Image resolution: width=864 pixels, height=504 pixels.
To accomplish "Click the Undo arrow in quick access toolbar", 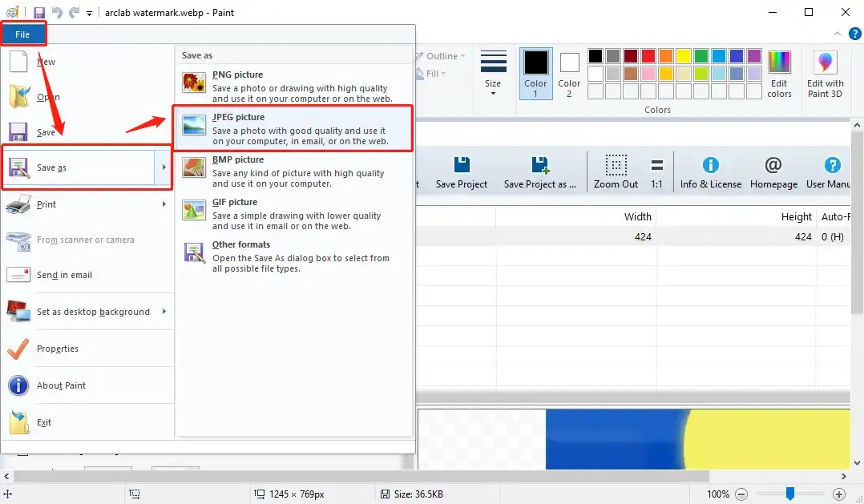I will (x=55, y=12).
